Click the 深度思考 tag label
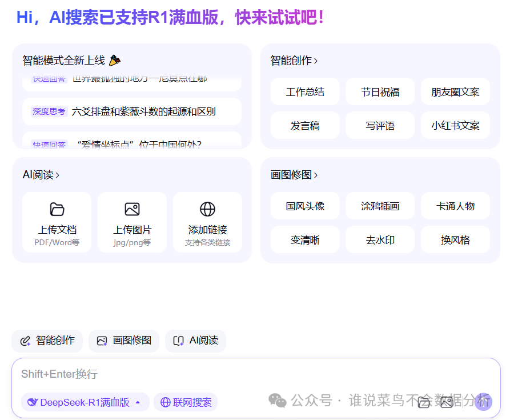 pyautogui.click(x=49, y=111)
